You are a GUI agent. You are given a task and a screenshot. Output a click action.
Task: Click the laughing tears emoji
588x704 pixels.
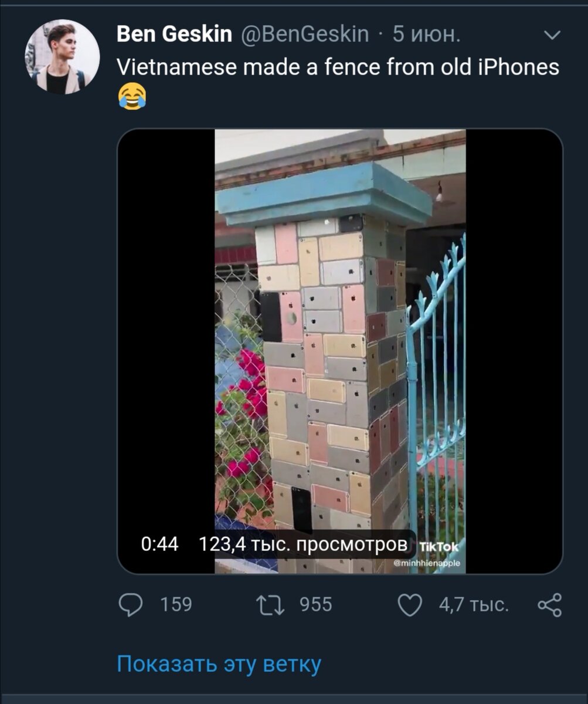pos(132,96)
